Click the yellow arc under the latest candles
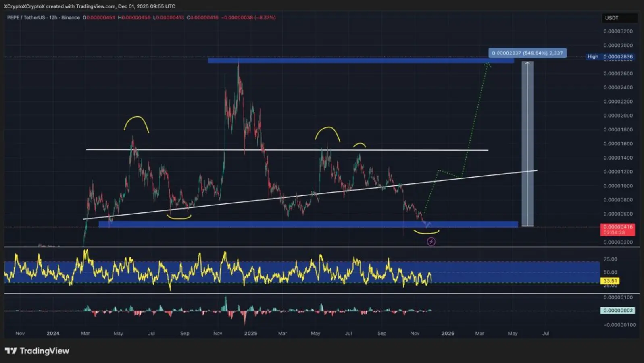Image resolution: width=644 pixels, height=363 pixels. pyautogui.click(x=426, y=232)
